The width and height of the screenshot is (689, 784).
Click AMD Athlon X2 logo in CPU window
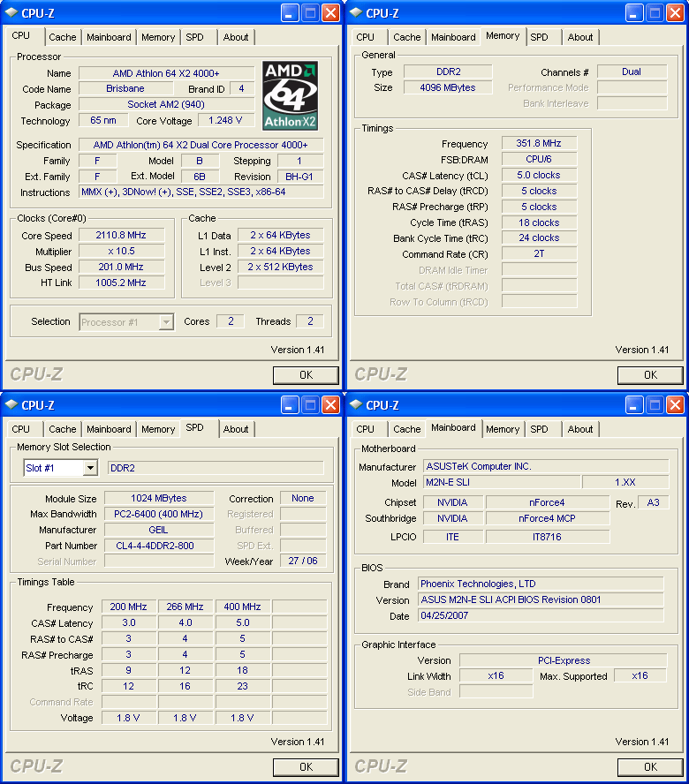(291, 95)
